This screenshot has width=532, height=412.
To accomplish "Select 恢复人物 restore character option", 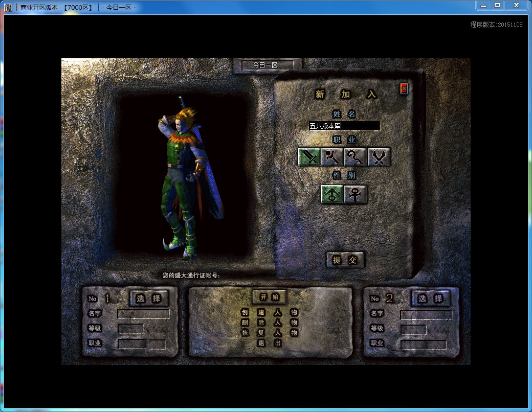I will [270, 333].
